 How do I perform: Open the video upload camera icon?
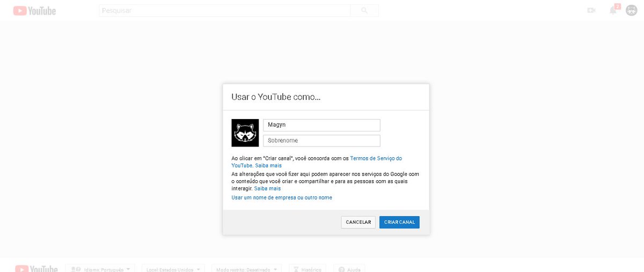coord(591,10)
